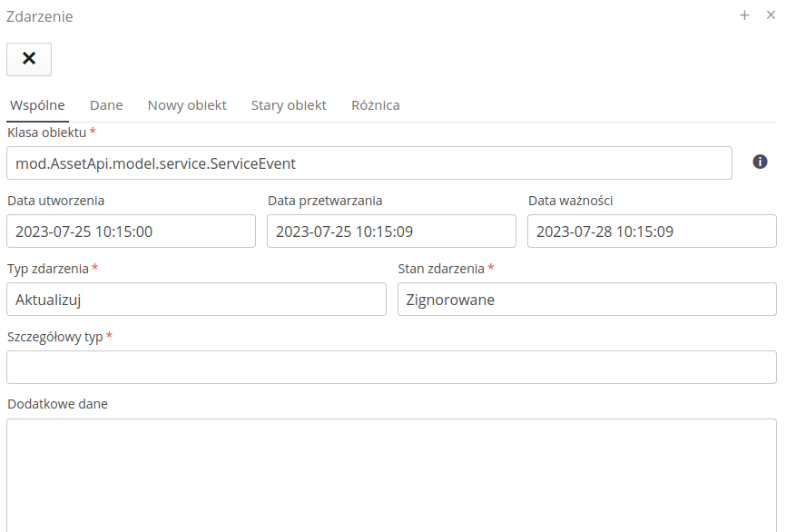Click the info icon beside Klasa obiektu
This screenshot has width=786, height=532.
tap(761, 162)
